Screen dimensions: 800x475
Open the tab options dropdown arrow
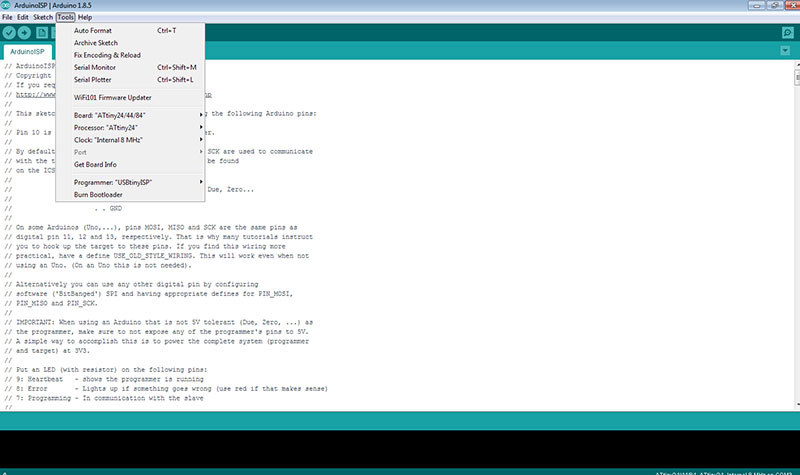785,51
